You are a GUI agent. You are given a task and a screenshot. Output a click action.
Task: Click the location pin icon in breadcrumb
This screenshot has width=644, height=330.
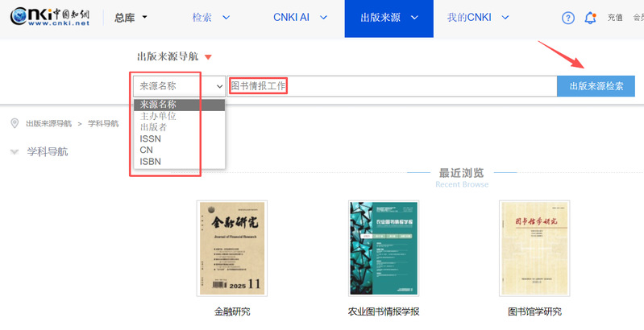click(x=15, y=123)
